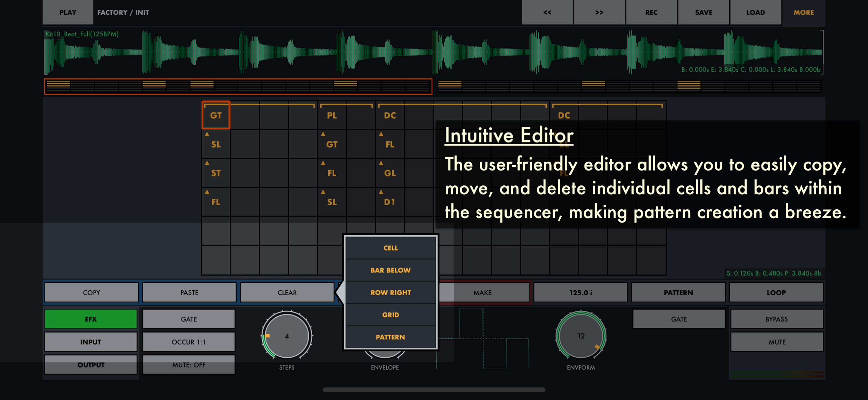Viewport: 868px width, 400px height.
Task: Select the green EFX section button
Action: coord(91,318)
